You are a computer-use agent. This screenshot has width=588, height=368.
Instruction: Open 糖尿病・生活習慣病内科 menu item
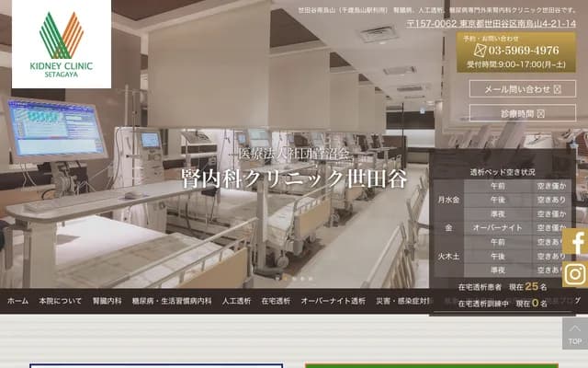coord(172,301)
